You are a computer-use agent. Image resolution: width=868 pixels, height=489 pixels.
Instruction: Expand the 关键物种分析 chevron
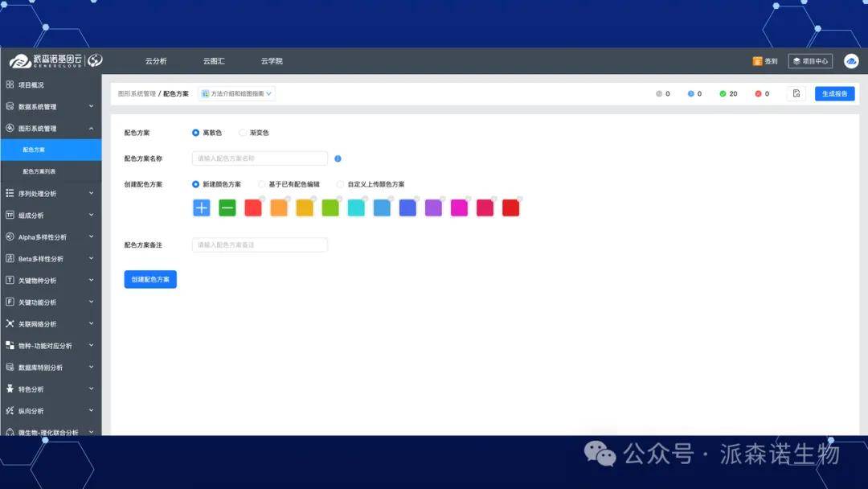click(92, 280)
